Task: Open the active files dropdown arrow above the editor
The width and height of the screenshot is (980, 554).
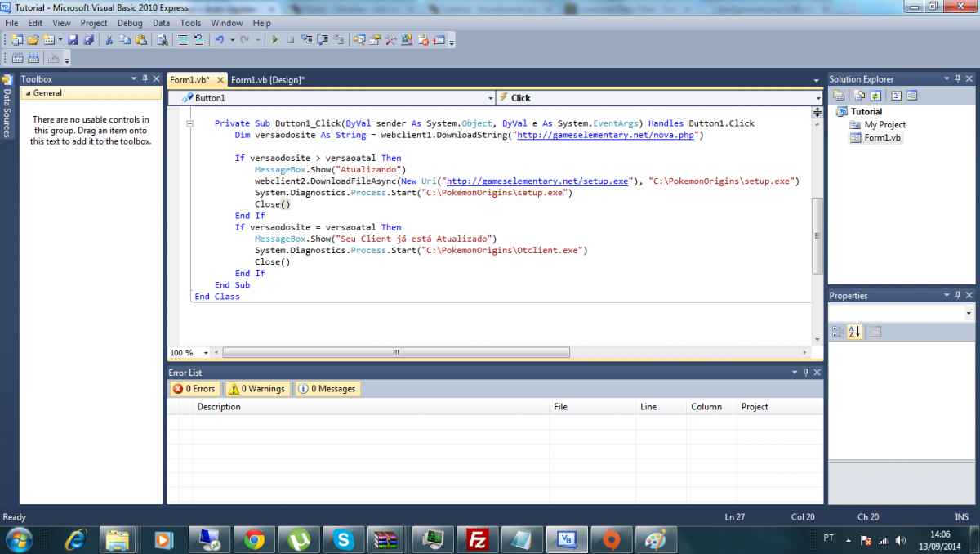Action: tap(817, 80)
